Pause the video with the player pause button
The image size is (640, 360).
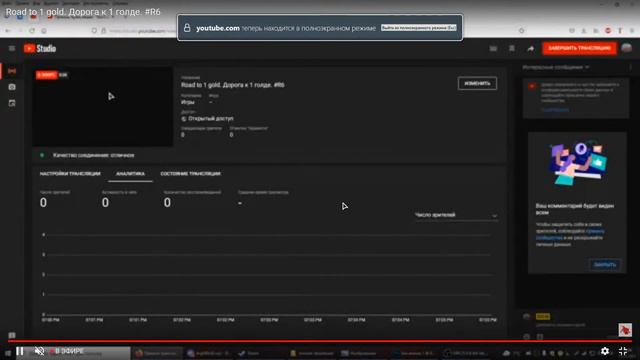coord(20,351)
